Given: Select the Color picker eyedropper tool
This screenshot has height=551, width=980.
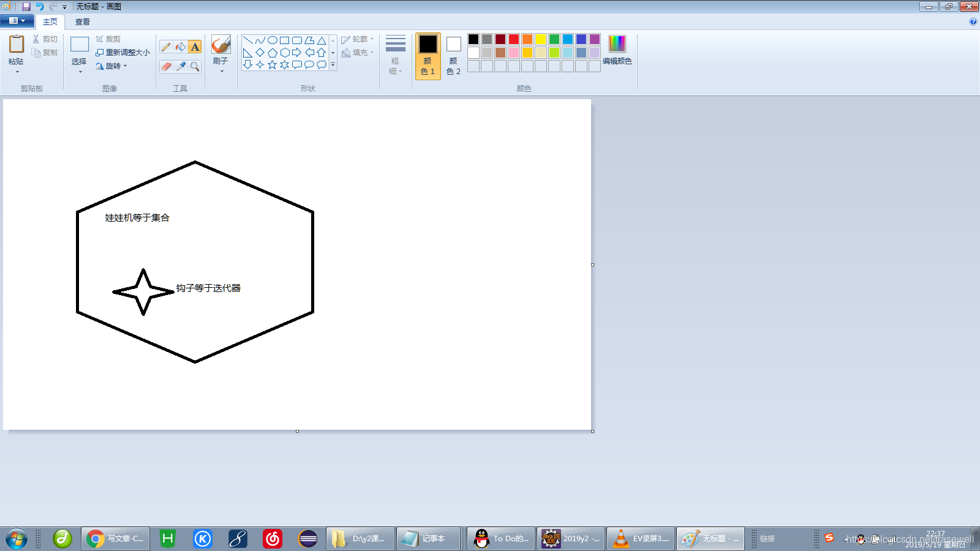Looking at the screenshot, I should pyautogui.click(x=181, y=66).
